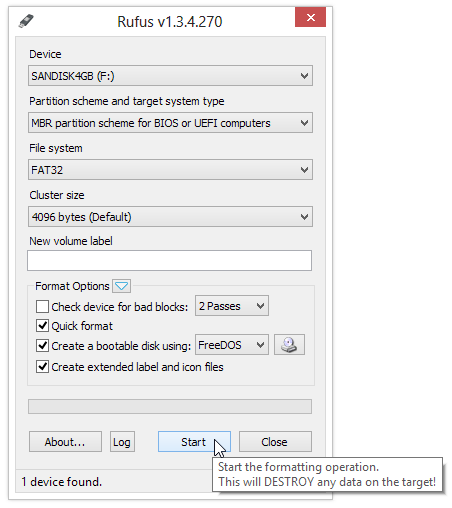Toggle Create a bootable disk using checkbox
Screen dimensions: 452x508
click(x=42, y=346)
